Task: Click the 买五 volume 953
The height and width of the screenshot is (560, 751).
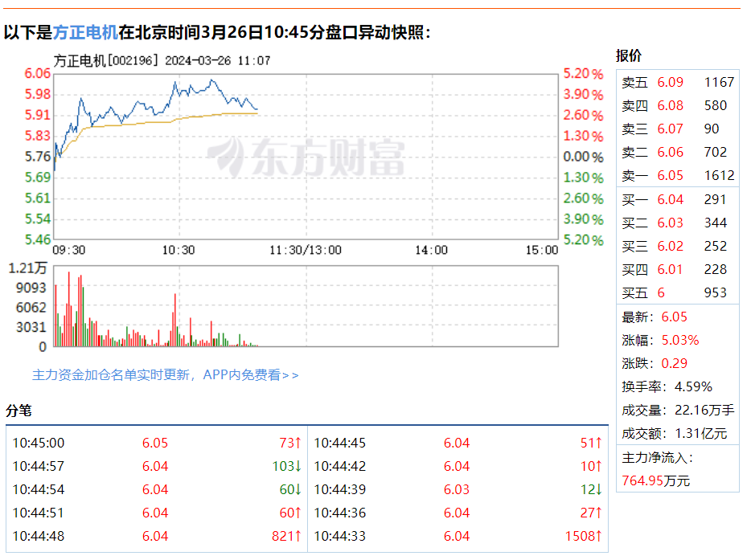Action: (715, 293)
